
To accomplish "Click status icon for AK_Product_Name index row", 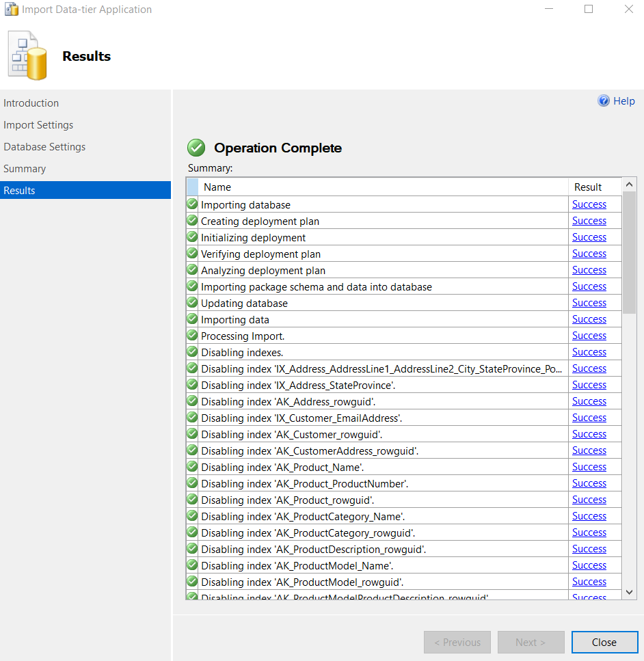I will click(192, 467).
